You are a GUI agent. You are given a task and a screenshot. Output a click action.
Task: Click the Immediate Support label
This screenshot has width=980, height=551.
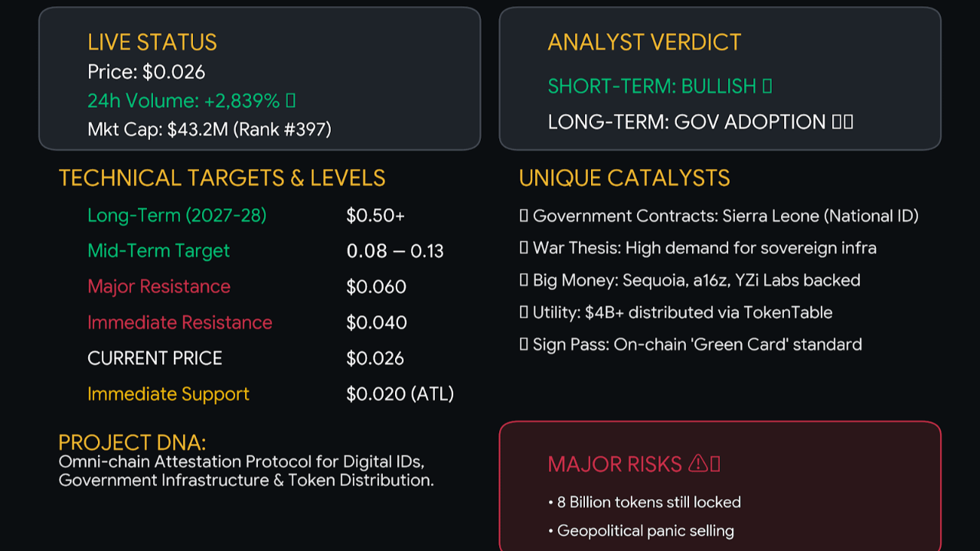pos(168,394)
